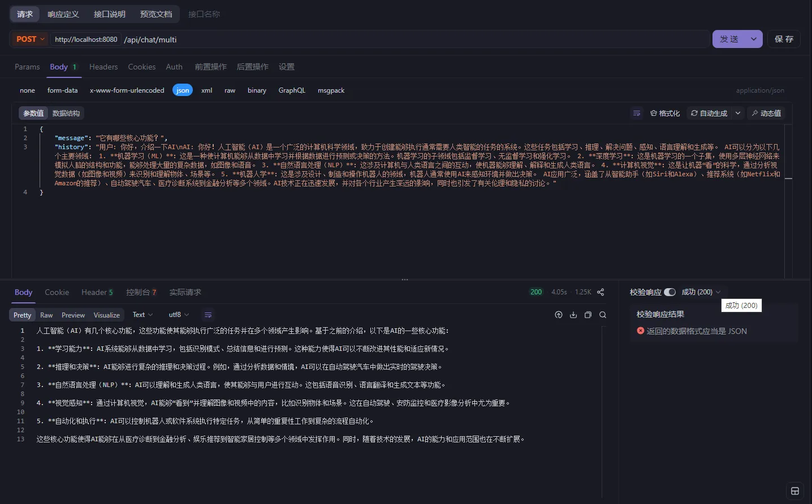Image resolution: width=812 pixels, height=504 pixels.
Task: Open the layout icon at bottom right
Action: pyautogui.click(x=795, y=491)
